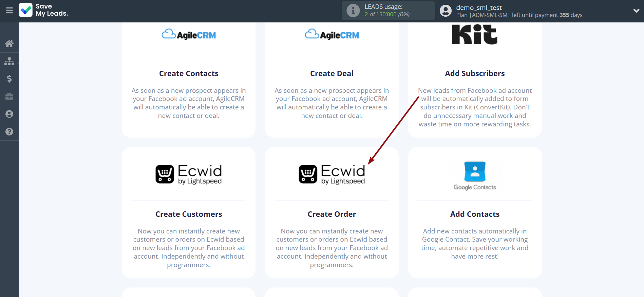
Task: Open billing dollar sign icon
Action: tap(9, 79)
